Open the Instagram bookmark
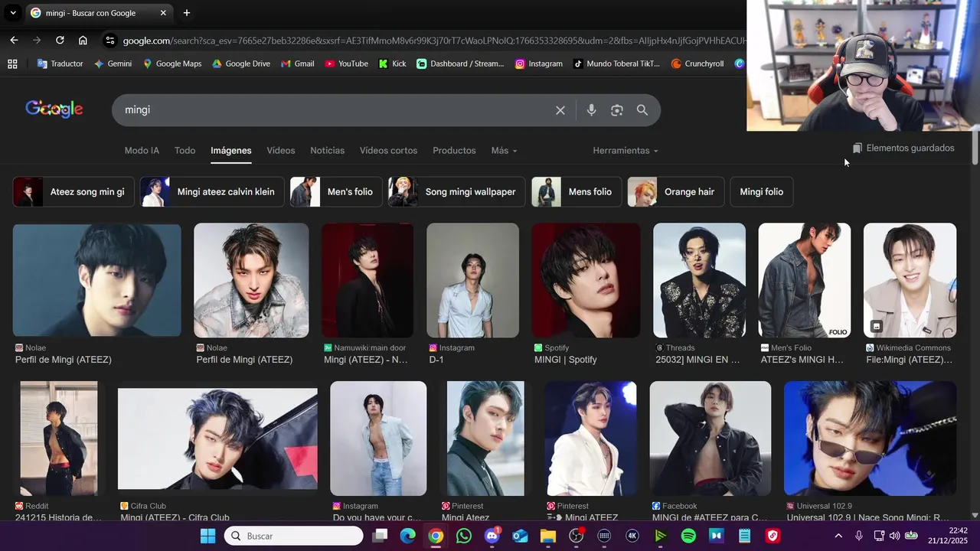The image size is (980, 551). click(x=539, y=64)
